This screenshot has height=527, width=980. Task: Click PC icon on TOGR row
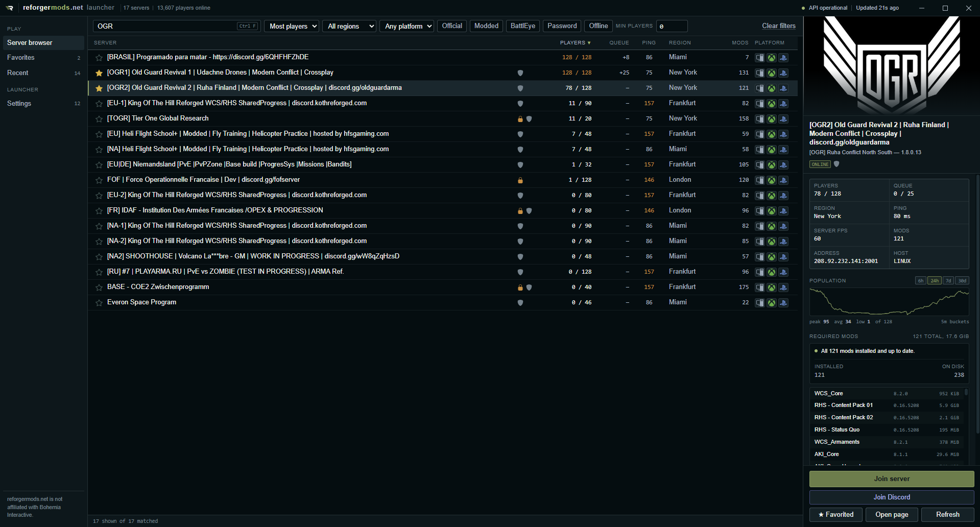[760, 119]
